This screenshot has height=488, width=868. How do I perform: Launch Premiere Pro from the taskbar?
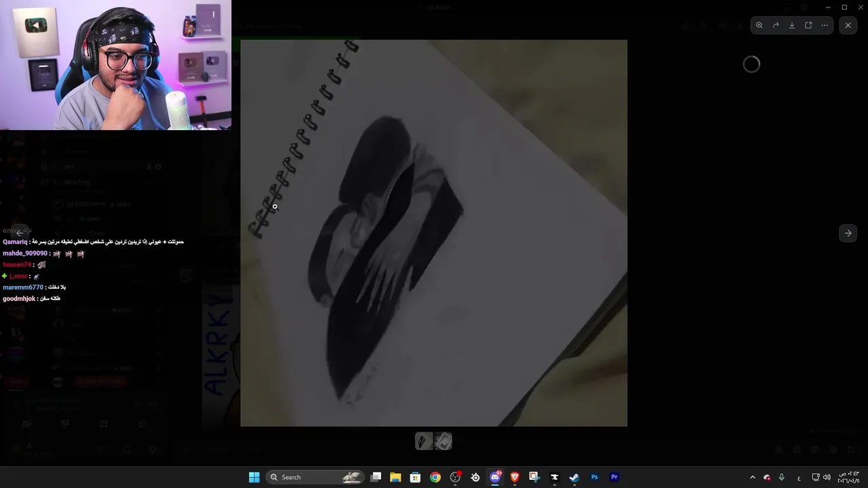(x=614, y=477)
